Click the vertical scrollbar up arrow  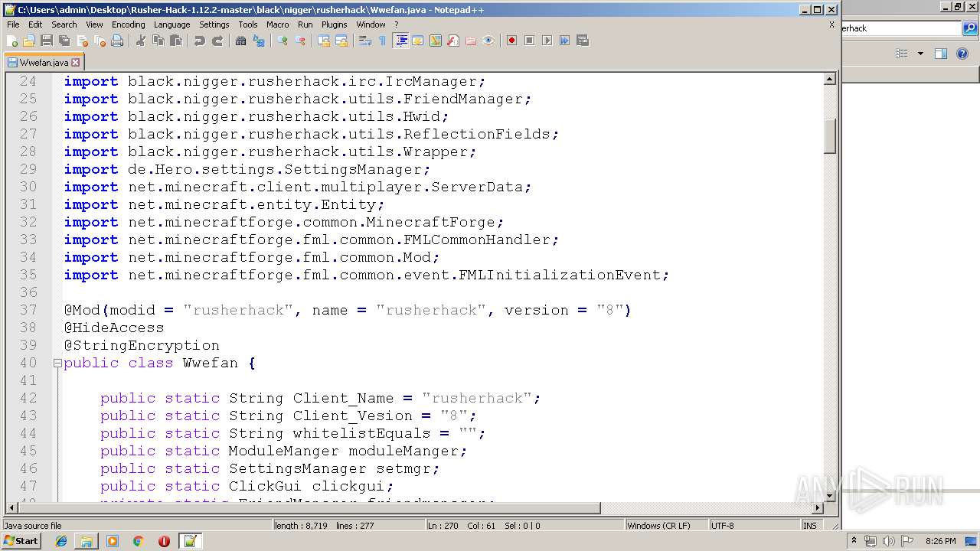click(830, 79)
